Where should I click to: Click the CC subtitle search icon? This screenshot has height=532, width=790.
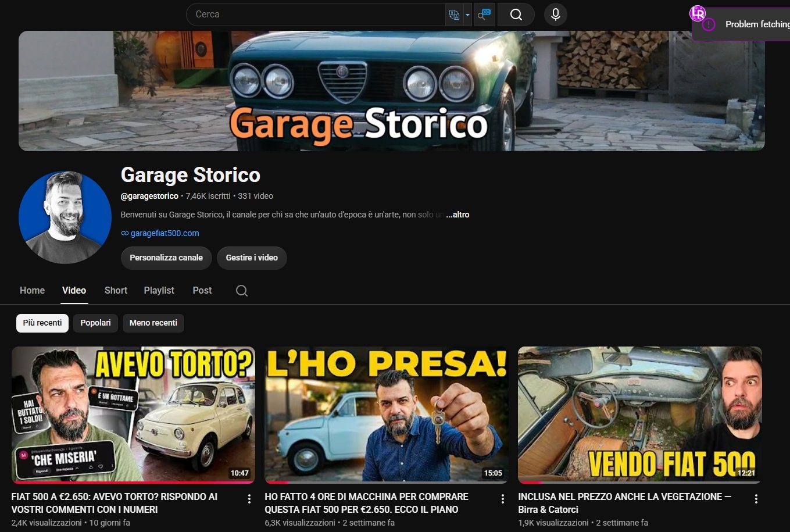click(484, 15)
